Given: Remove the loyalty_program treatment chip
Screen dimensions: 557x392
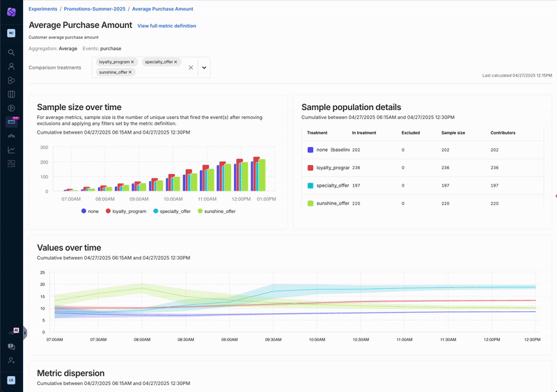Looking at the screenshot, I should tap(132, 62).
